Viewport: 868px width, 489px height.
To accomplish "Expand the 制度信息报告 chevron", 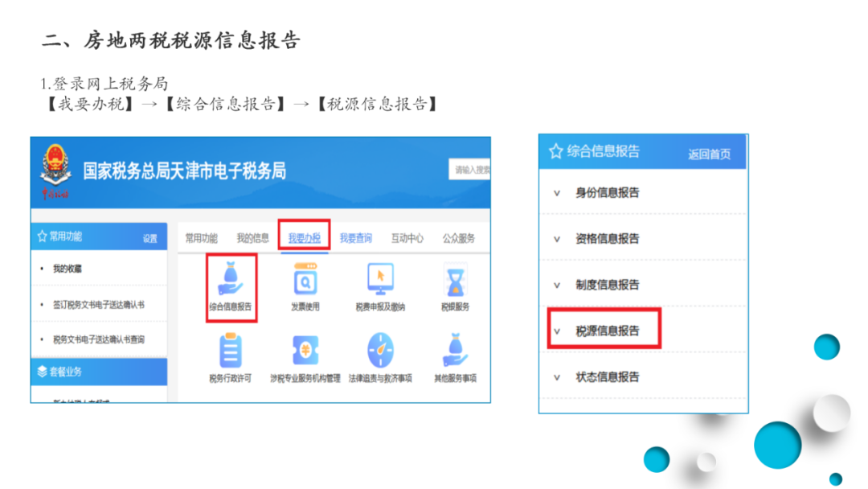I will pyautogui.click(x=557, y=286).
